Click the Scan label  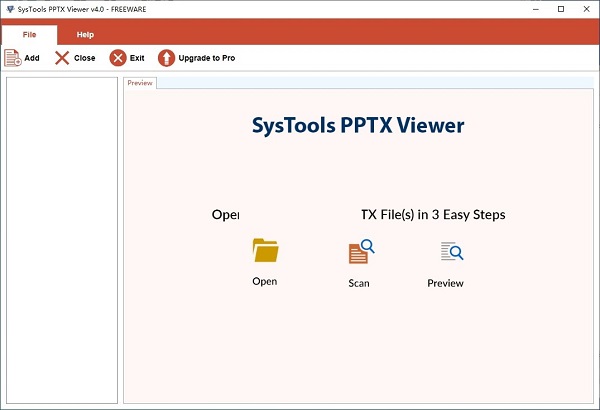pyautogui.click(x=359, y=283)
